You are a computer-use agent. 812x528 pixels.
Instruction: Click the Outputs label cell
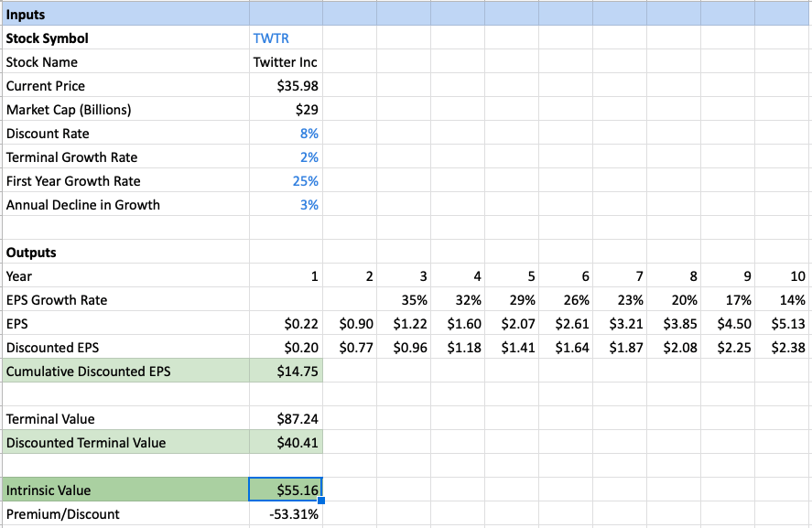point(125,253)
